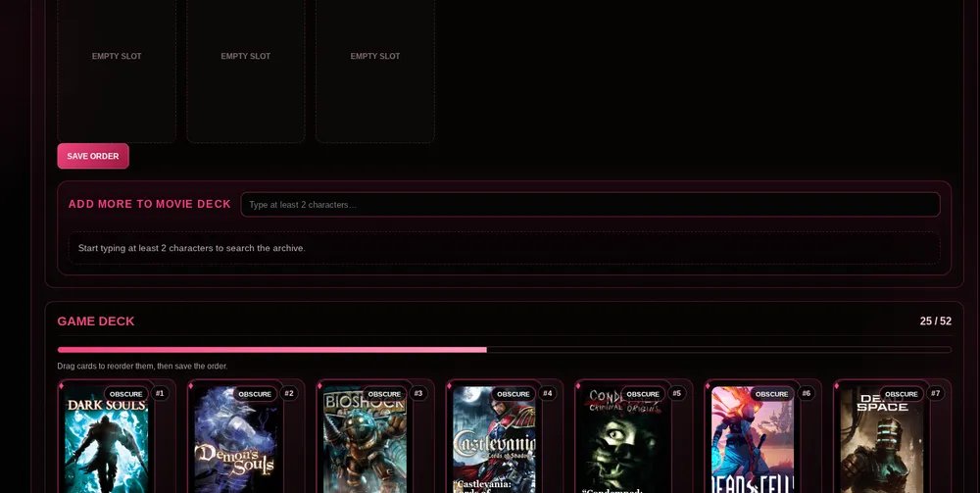Viewport: 980px width, 493px height.
Task: Click the Game Deck progress bar
Action: (505, 350)
